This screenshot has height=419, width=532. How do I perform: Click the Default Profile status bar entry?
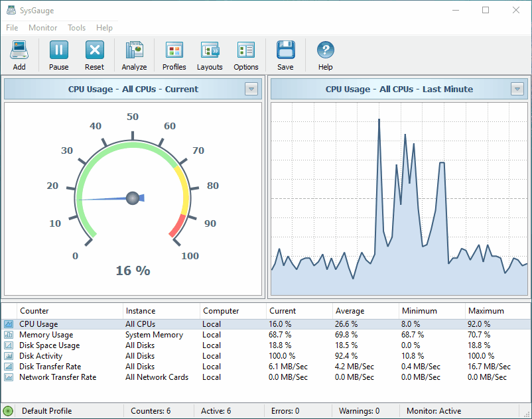[47, 411]
